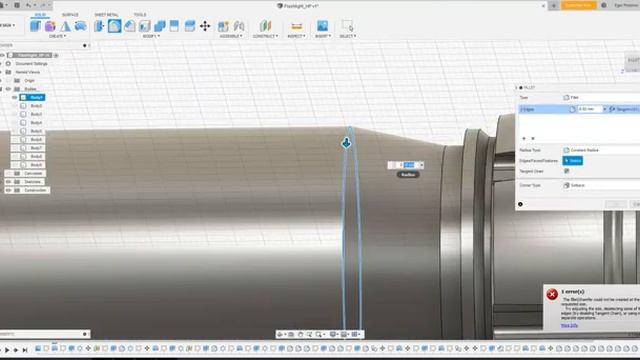This screenshot has height=360, width=640.
Task: Click the purple Create Form icon
Action: (x=50, y=26)
